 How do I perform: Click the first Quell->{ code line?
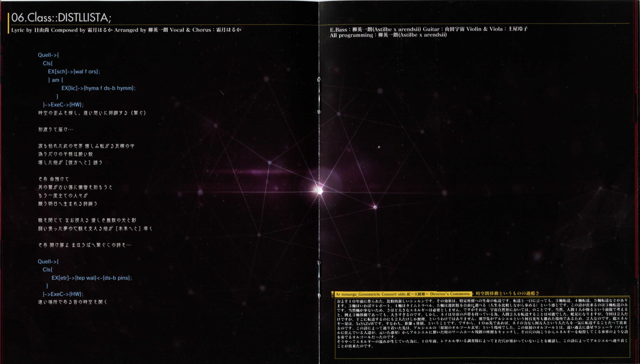click(48, 55)
